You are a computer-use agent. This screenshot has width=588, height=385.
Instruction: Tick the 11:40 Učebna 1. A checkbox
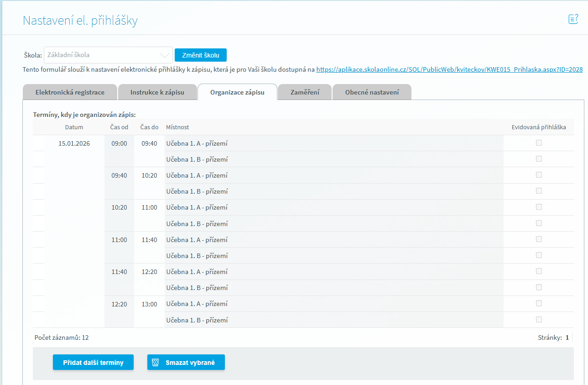539,271
